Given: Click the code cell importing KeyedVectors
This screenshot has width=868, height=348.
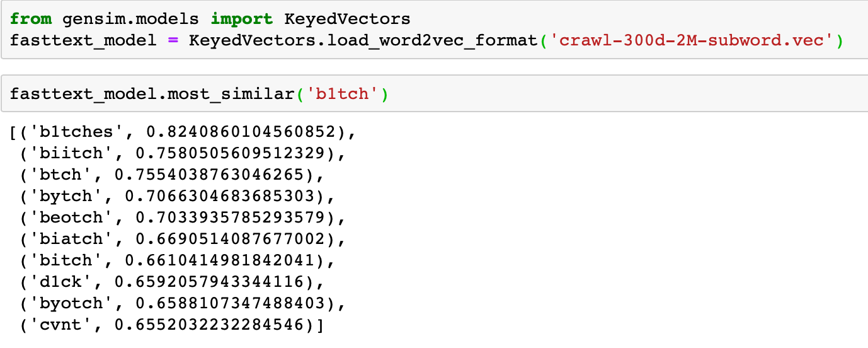Looking at the screenshot, I should tap(434, 30).
